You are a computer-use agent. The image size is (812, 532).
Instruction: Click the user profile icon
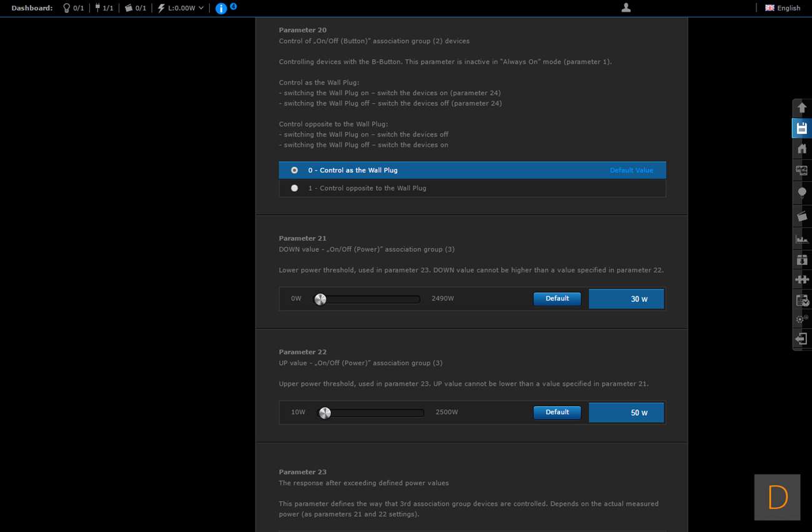tap(626, 8)
